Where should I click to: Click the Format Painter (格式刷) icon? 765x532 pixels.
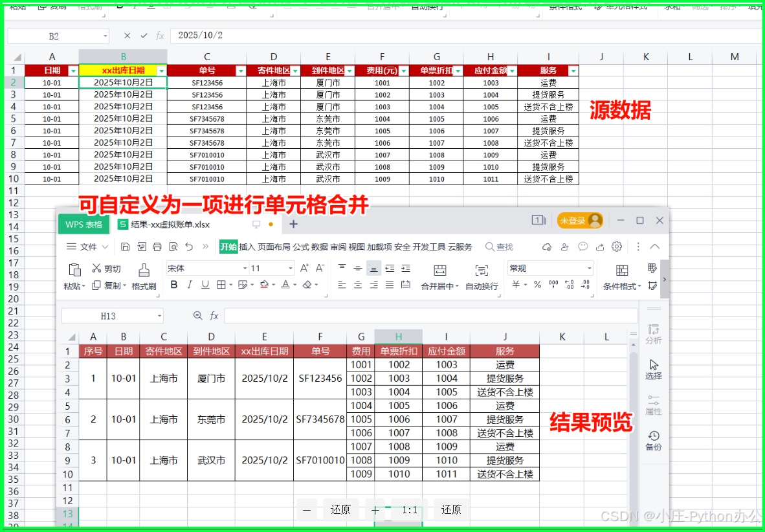pyautogui.click(x=144, y=270)
